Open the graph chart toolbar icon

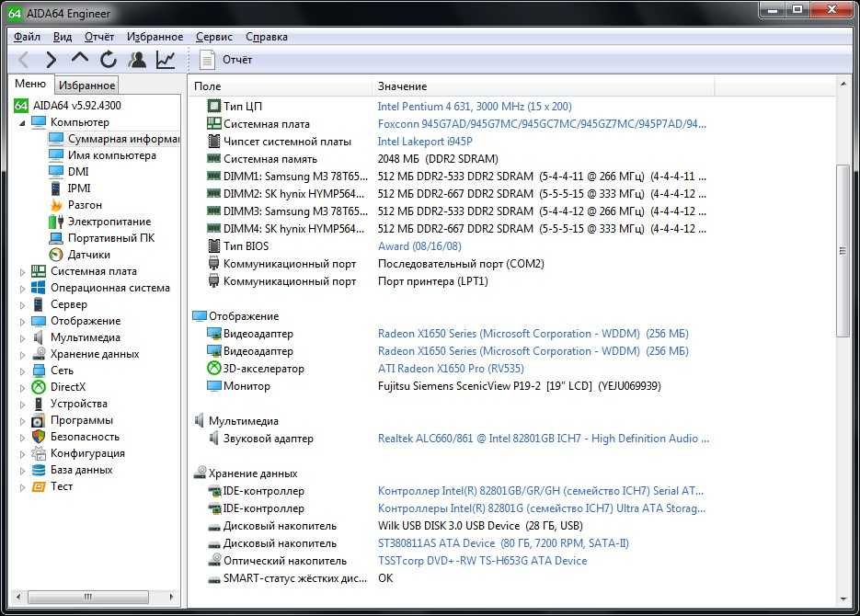(x=166, y=59)
